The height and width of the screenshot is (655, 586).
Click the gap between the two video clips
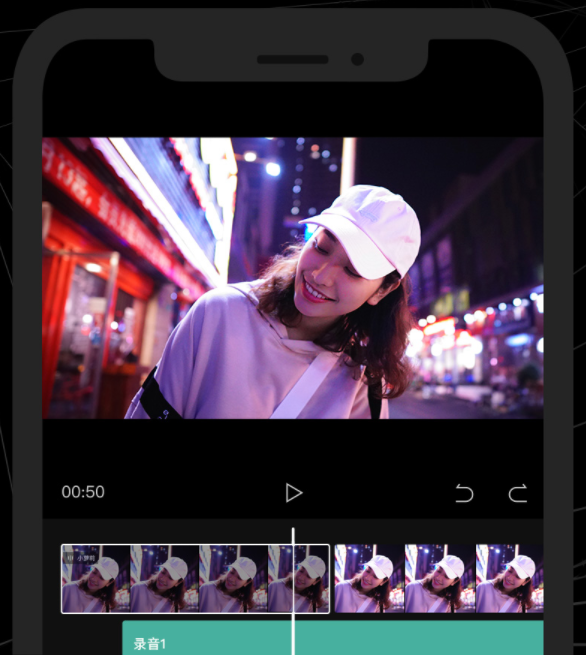coord(332,579)
